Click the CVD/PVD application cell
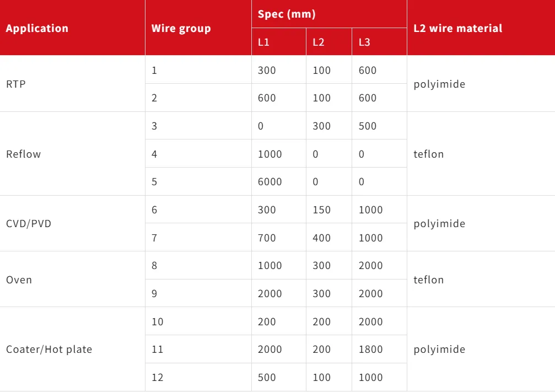The width and height of the screenshot is (555, 392). (x=29, y=224)
